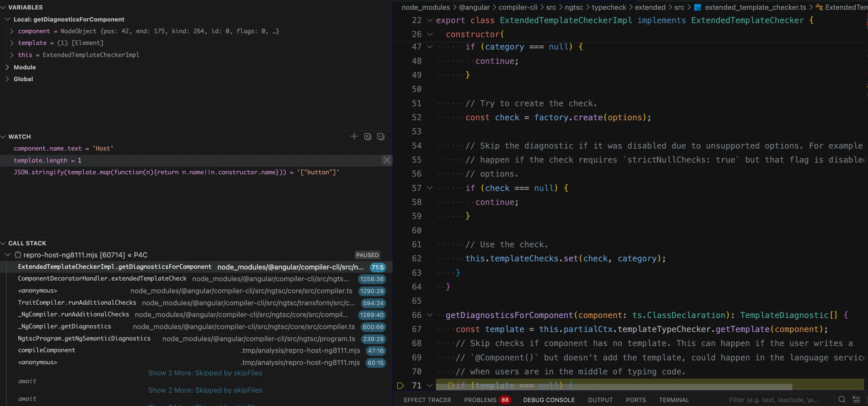Screen dimensions: 868x406
Task: Click the 71:5 line badge
Action: 377,267
